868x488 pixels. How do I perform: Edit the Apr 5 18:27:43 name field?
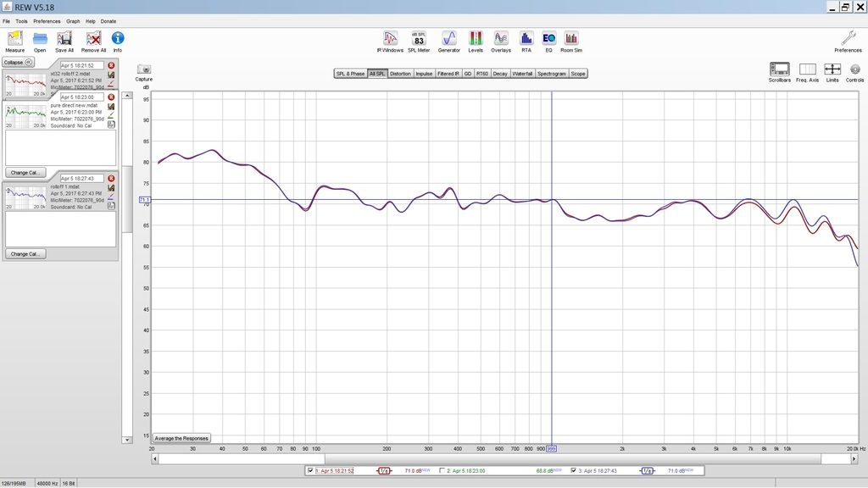(82, 178)
